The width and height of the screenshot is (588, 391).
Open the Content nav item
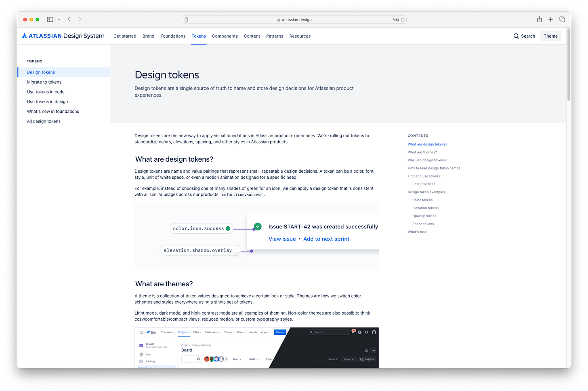252,36
